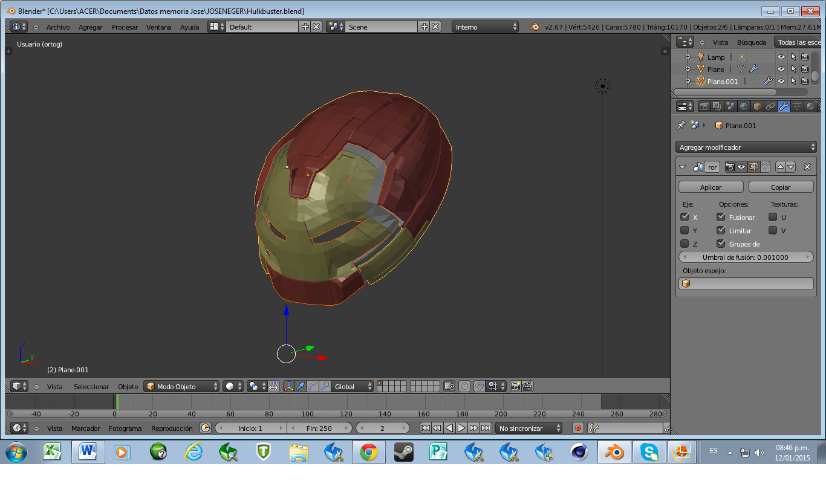Screen dimensions: 826x504
Task: Click the Copiar modifier button
Action: [781, 187]
